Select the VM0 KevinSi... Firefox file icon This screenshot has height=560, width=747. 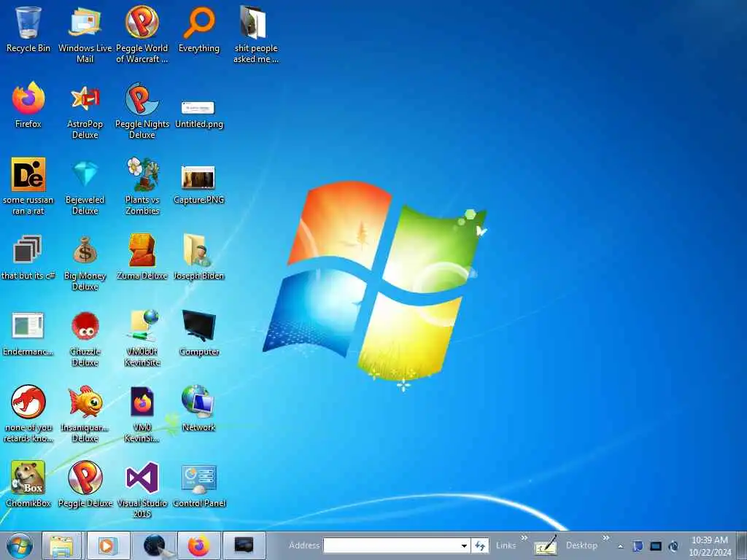142,413
